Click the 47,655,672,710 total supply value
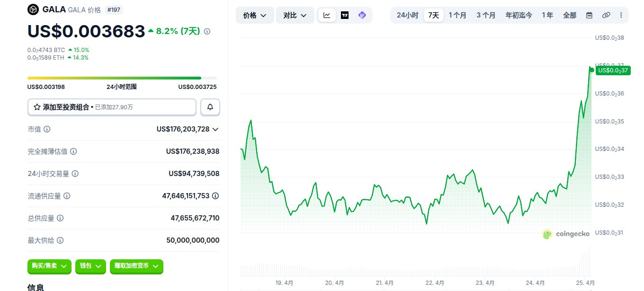This screenshot has width=644, height=291. pyautogui.click(x=195, y=218)
